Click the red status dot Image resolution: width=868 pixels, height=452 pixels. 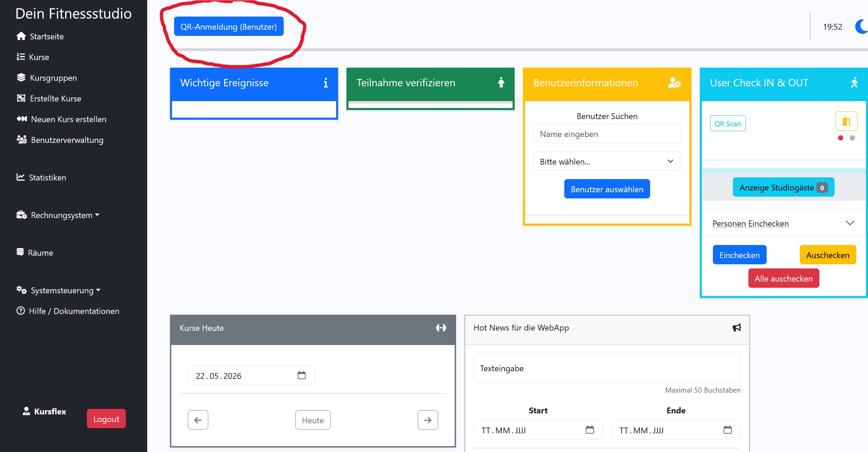(x=840, y=138)
